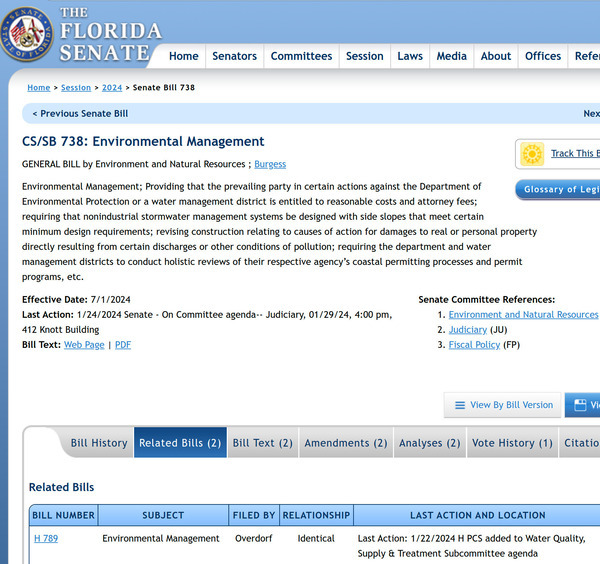Click the Florida Senate seal logo
This screenshot has width=600, height=564.
(27, 34)
